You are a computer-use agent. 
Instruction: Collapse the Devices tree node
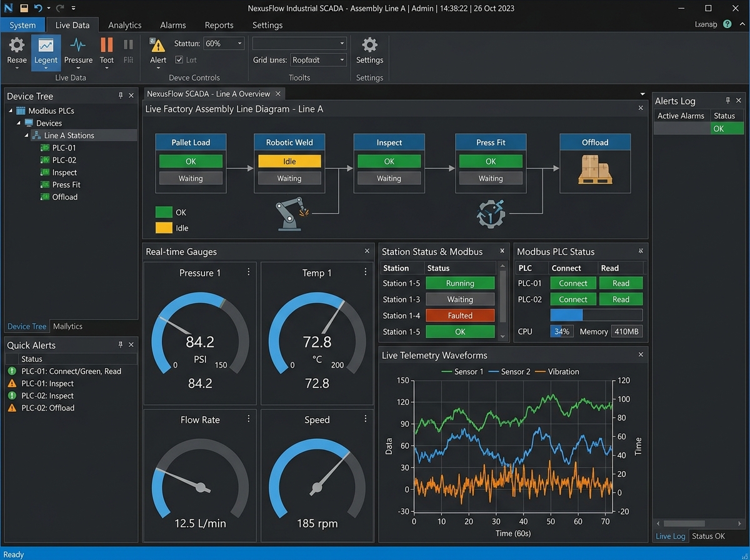(x=19, y=123)
